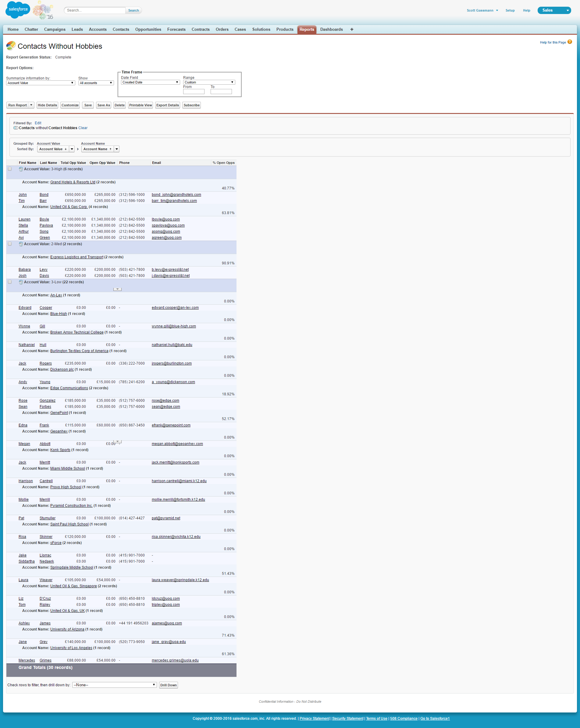This screenshot has height=728, width=580.
Task: Open the Leads tab
Action: click(x=77, y=29)
